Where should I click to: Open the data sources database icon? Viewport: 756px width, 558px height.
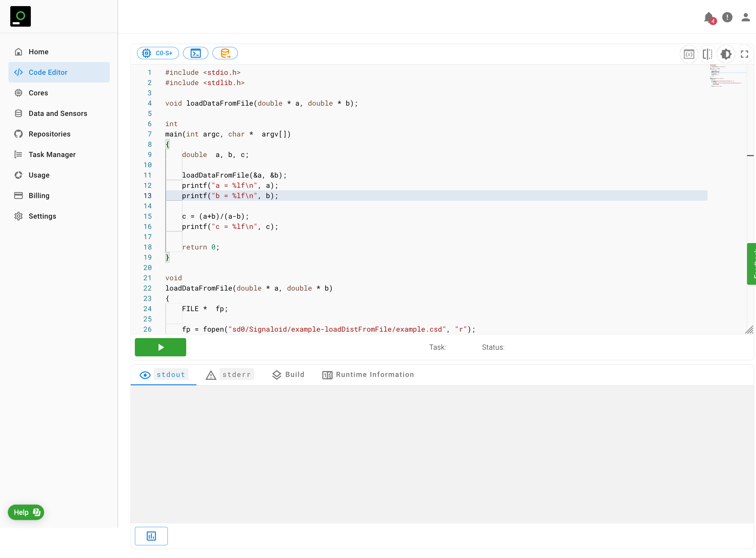pyautogui.click(x=225, y=53)
